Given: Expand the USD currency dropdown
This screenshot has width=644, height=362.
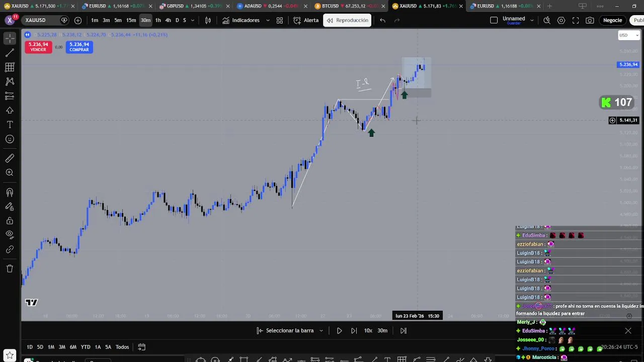Looking at the screenshot, I should point(629,35).
